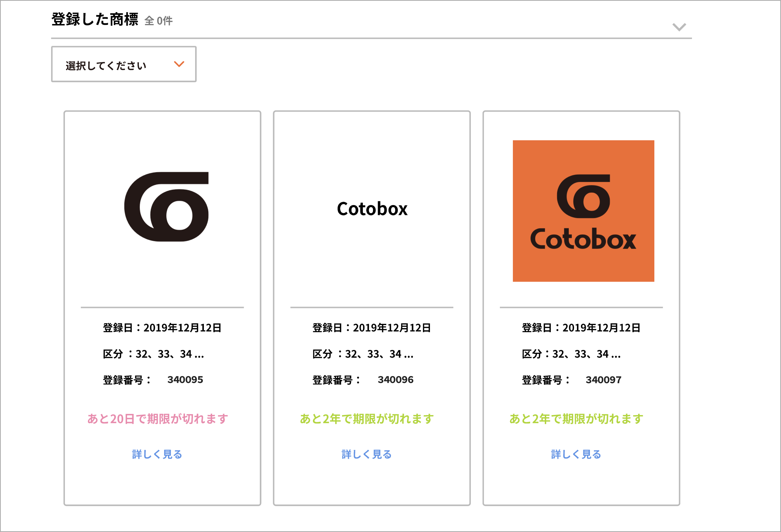Click the orange Cotobox logo square

583,211
